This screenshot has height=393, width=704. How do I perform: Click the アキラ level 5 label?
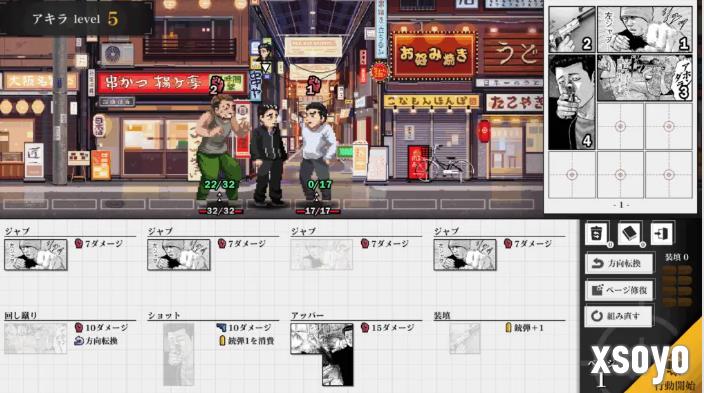[x=75, y=19]
